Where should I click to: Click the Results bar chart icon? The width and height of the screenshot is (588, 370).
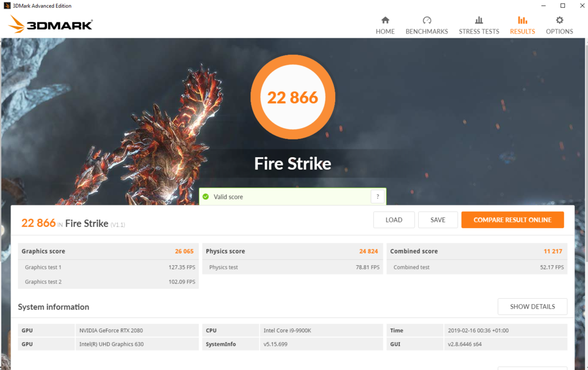point(522,21)
